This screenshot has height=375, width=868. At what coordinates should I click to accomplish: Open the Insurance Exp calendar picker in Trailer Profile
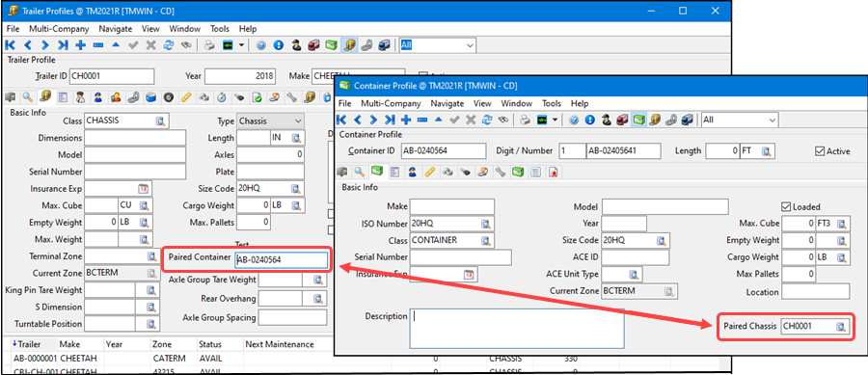(144, 189)
